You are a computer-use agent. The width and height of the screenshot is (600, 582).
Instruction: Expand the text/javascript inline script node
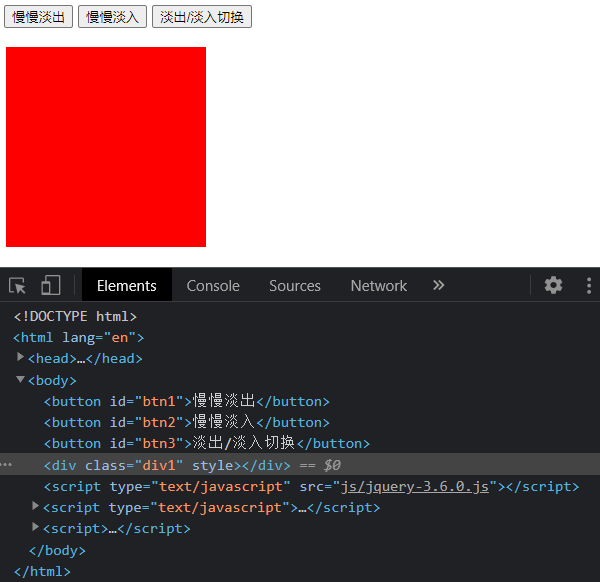35,506
